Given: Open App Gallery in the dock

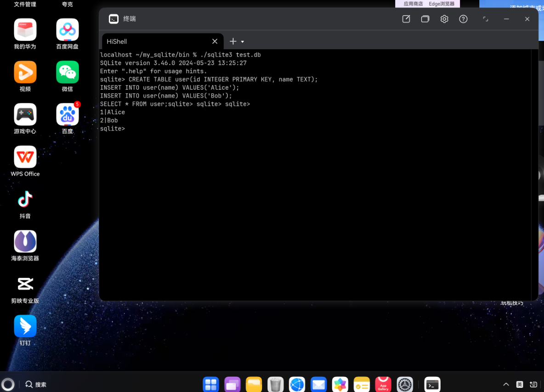Looking at the screenshot, I should coord(383,384).
